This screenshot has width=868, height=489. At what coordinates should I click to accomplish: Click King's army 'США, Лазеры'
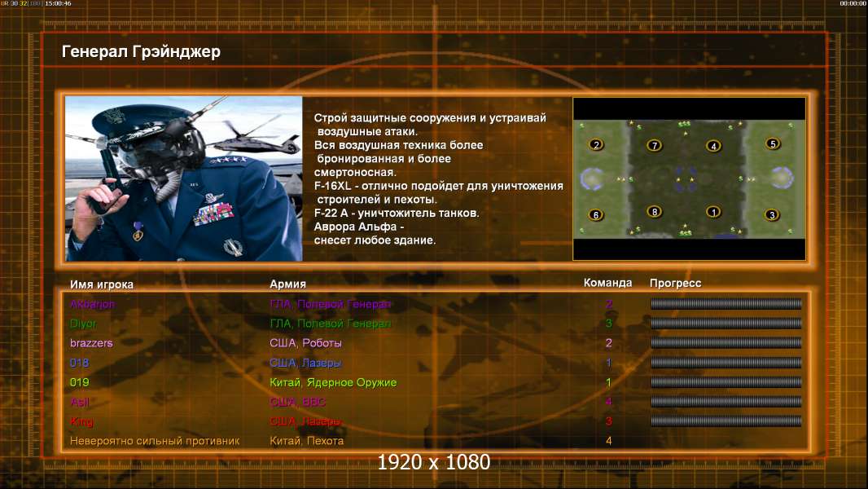[x=305, y=421]
